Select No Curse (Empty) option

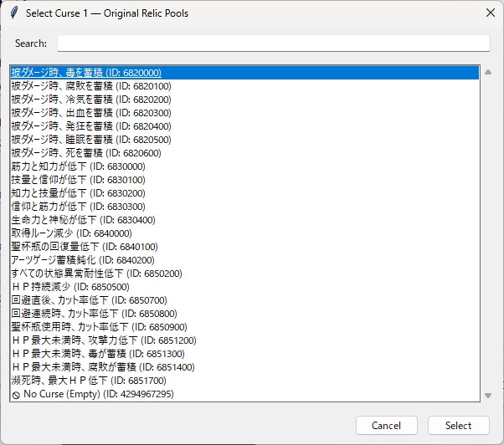pos(244,394)
